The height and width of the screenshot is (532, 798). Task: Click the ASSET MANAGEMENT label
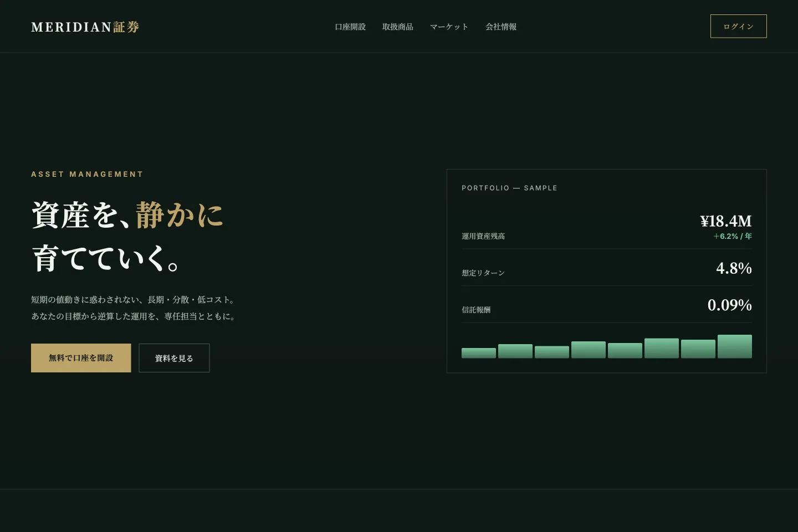coord(87,174)
